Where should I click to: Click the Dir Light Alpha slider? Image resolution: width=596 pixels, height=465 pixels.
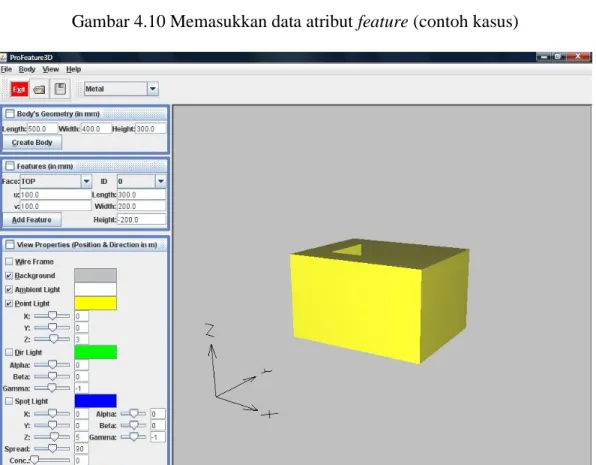click(52, 365)
